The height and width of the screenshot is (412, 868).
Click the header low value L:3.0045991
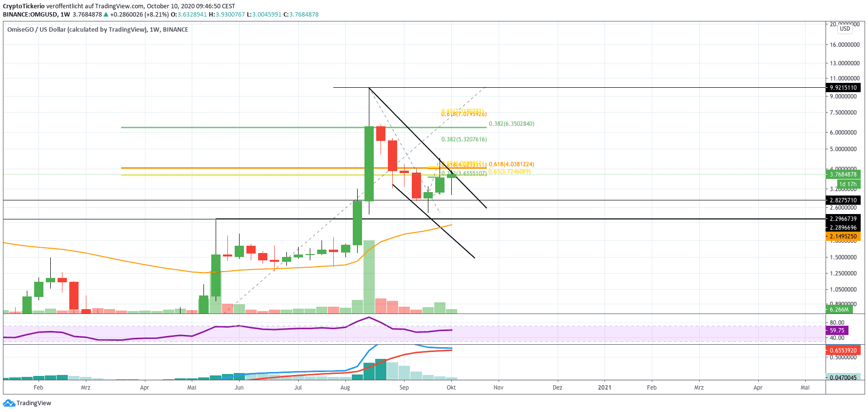(x=264, y=15)
